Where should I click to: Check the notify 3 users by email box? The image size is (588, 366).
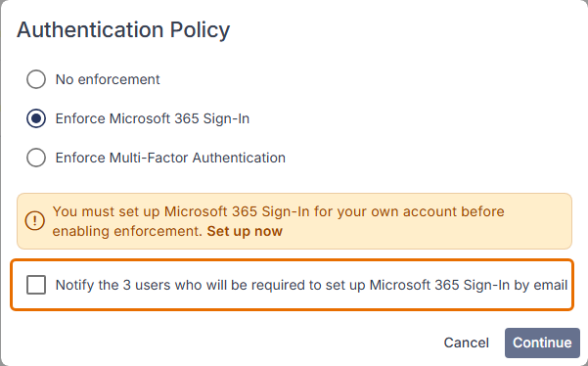click(36, 285)
